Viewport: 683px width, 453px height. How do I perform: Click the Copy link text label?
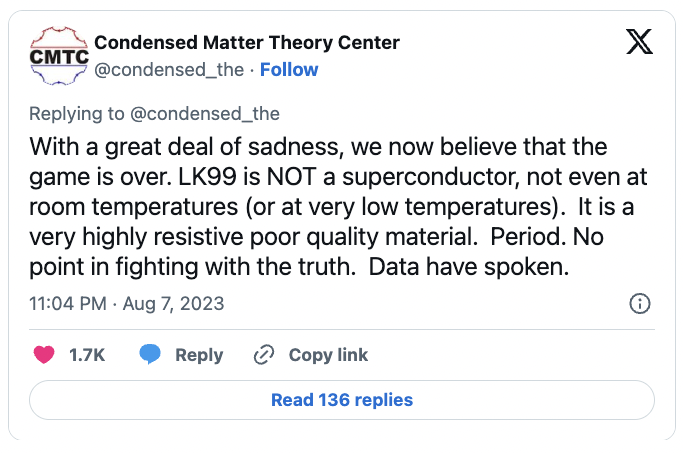click(x=328, y=355)
